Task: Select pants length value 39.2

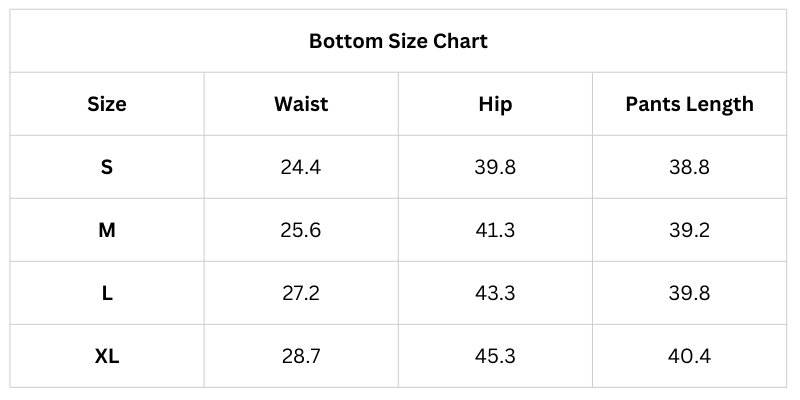Action: tap(689, 230)
